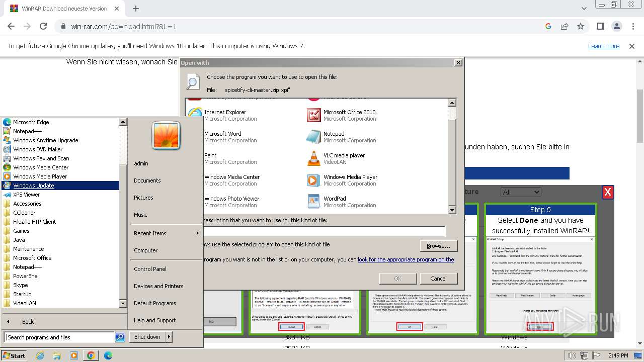Image resolution: width=644 pixels, height=362 pixels.
Task: Open Control Panel
Action: 150,269
